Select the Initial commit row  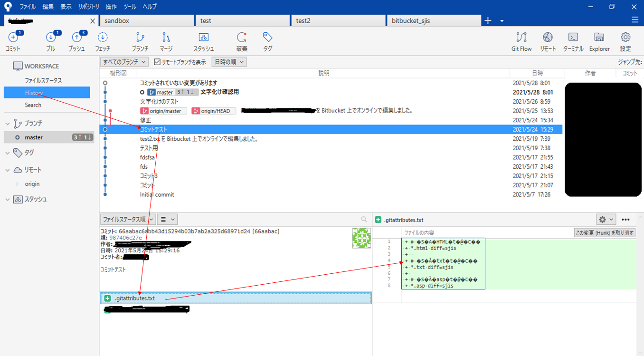331,194
